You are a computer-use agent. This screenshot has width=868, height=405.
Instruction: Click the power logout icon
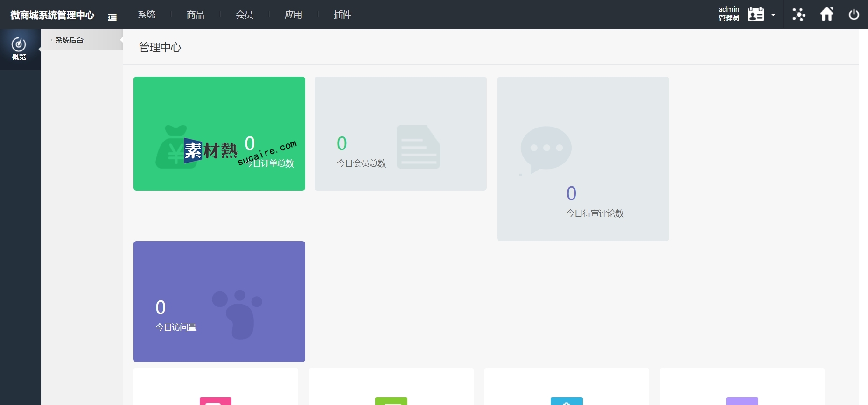coord(854,14)
